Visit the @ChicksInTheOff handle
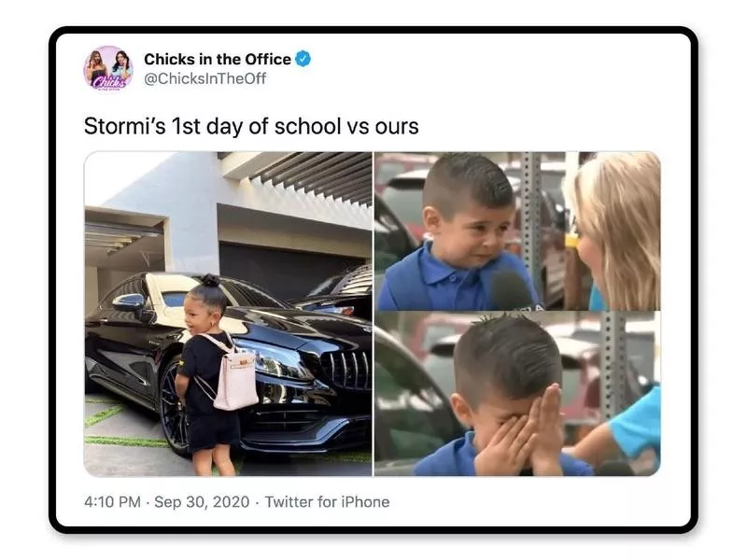Image resolution: width=747 pixels, height=560 pixels. coord(204,78)
